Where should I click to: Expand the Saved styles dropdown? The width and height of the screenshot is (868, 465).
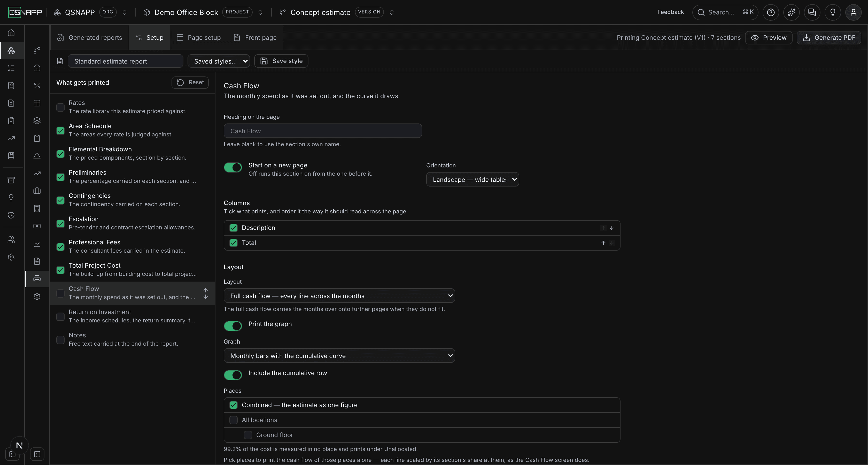pos(219,61)
